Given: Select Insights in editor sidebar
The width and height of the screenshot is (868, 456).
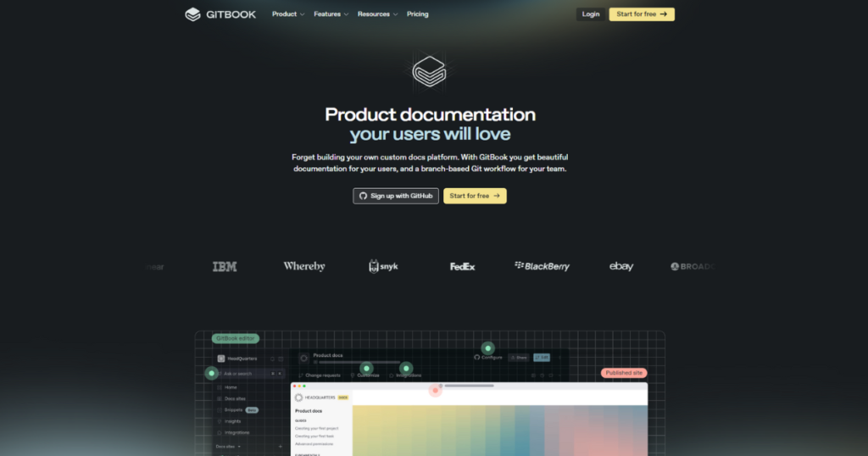Looking at the screenshot, I should coord(232,421).
